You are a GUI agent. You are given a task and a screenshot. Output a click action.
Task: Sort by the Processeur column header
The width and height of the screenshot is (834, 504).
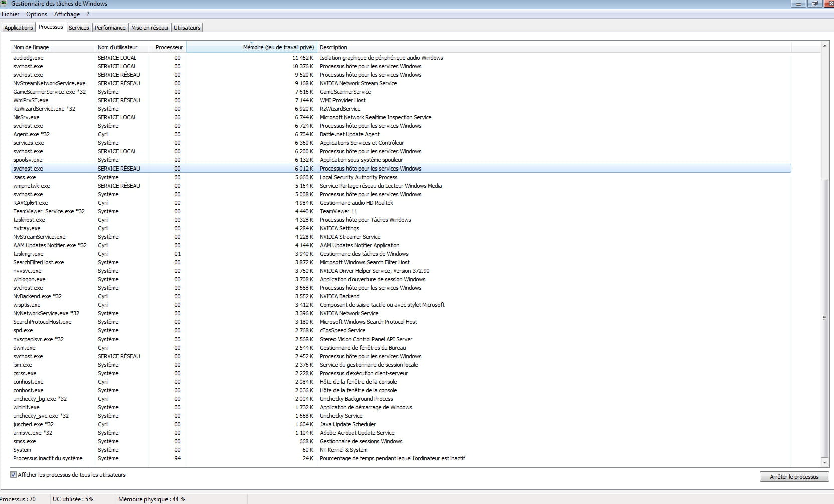[x=169, y=47]
